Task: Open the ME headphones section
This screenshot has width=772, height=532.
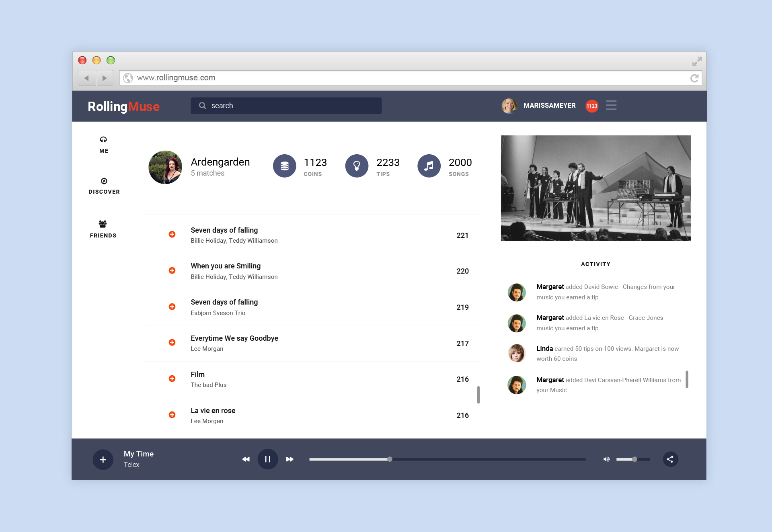Action: 104,145
